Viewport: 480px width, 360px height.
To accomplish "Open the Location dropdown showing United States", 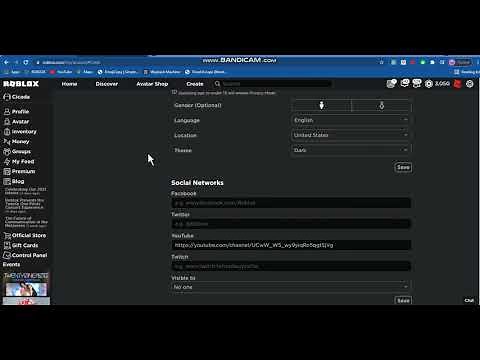I will click(351, 135).
